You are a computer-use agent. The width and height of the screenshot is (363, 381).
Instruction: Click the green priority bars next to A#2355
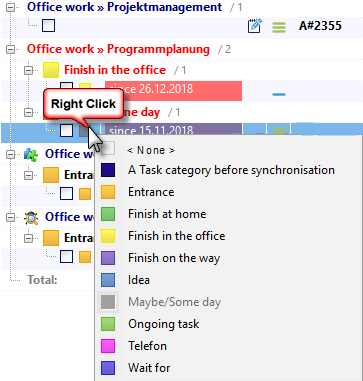tap(279, 27)
